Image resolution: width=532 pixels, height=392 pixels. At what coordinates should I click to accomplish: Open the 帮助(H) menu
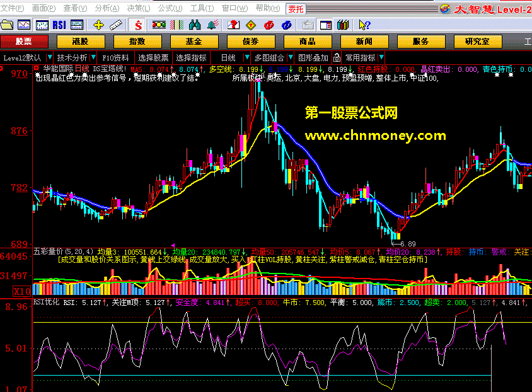[x=268, y=8]
